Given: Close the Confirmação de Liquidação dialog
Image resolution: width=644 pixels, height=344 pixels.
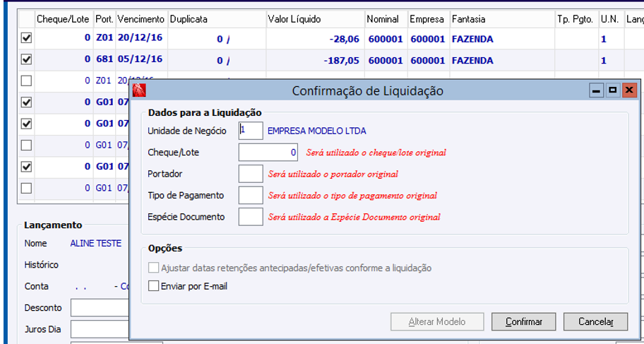Looking at the screenshot, I should [x=628, y=90].
